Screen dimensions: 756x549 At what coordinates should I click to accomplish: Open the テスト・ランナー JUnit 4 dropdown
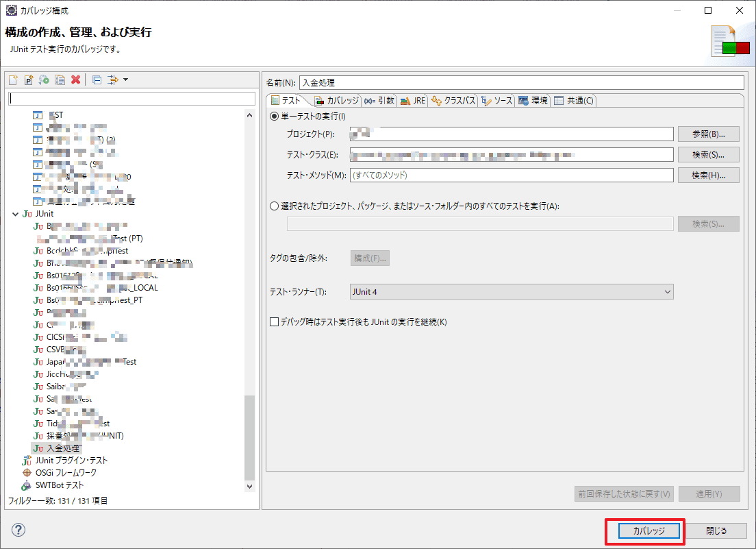511,292
